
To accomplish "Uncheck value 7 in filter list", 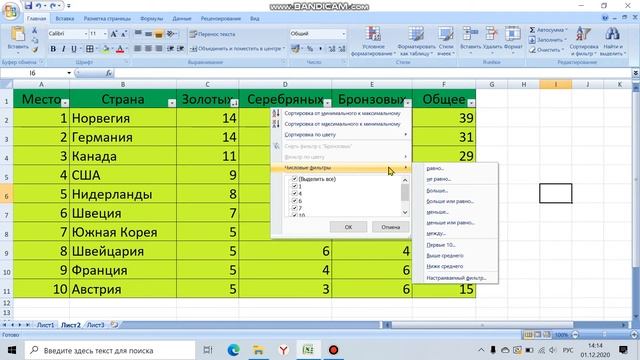I will (294, 208).
